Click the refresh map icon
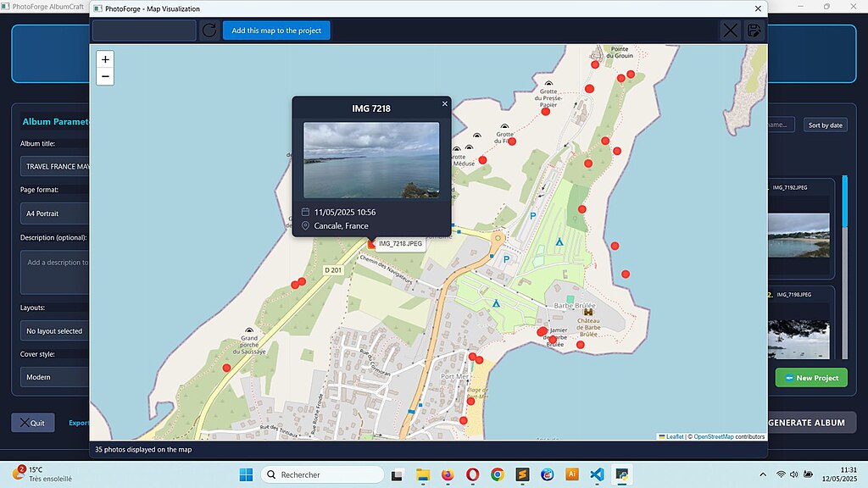The width and height of the screenshot is (868, 488). tap(209, 30)
